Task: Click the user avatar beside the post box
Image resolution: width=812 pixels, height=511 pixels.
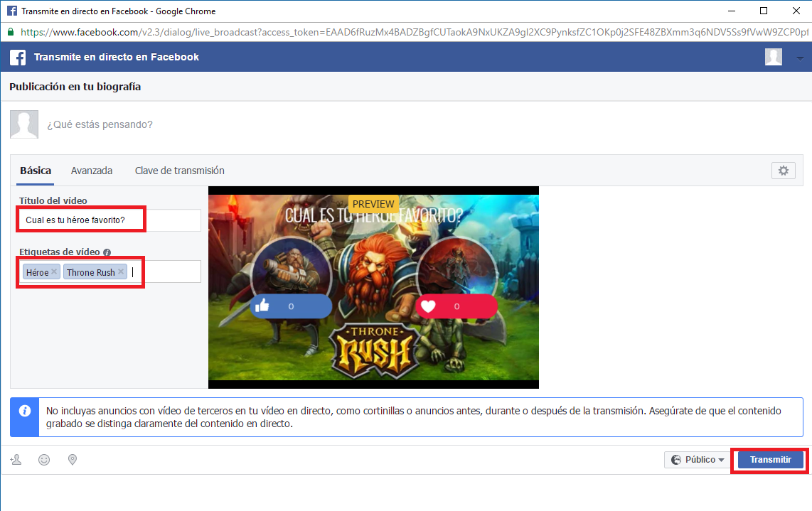Action: coord(24,124)
